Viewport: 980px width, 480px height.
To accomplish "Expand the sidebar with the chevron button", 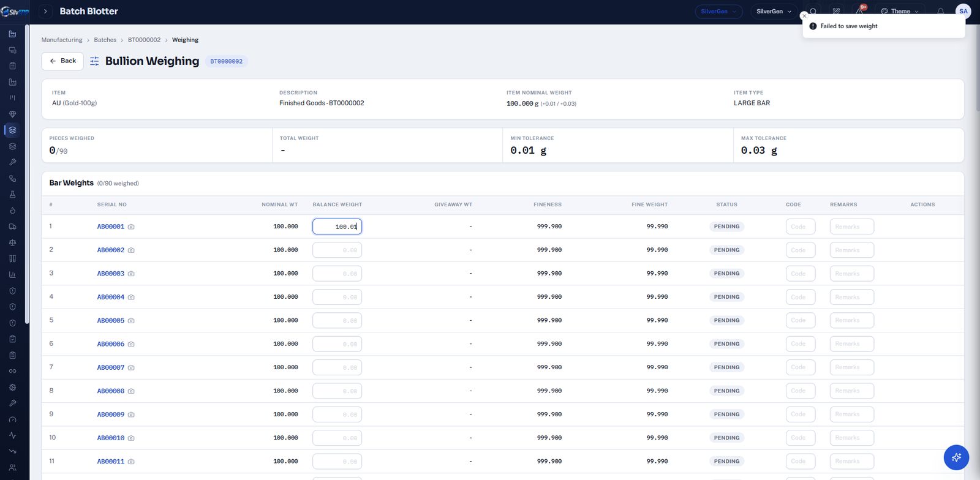I will pos(45,12).
